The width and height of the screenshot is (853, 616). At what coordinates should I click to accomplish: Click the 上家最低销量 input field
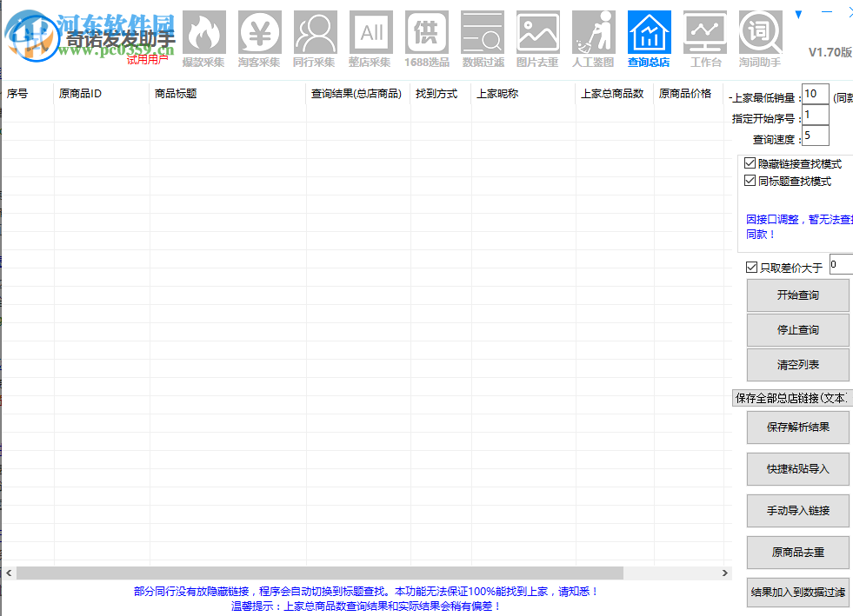coord(816,94)
